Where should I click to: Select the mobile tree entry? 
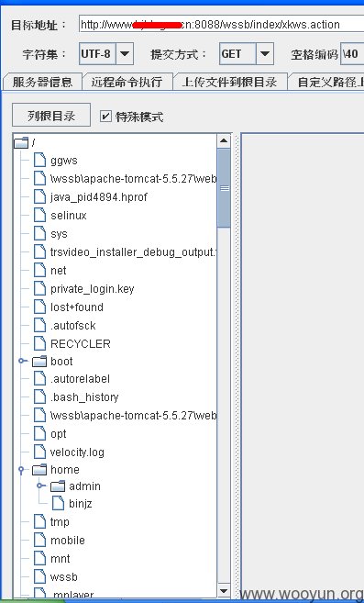pos(68,541)
